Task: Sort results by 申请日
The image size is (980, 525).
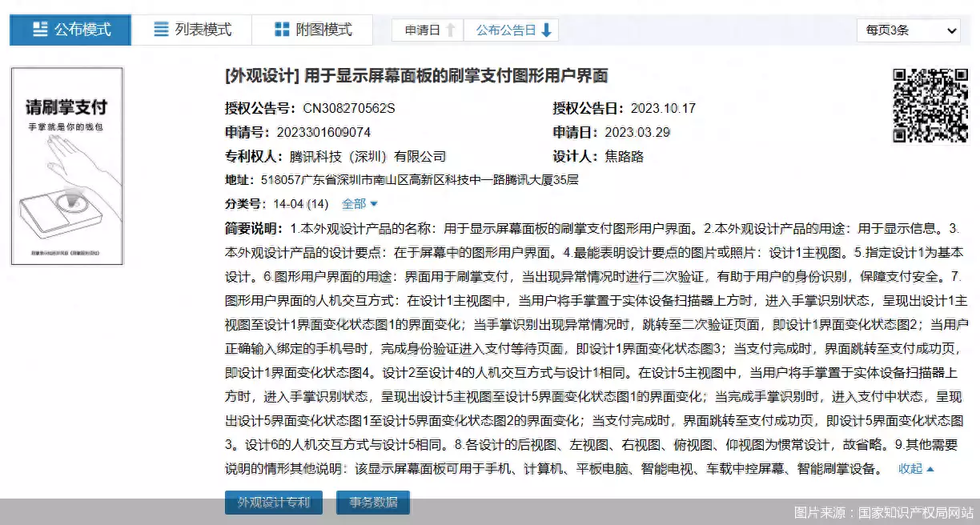Action: click(428, 30)
